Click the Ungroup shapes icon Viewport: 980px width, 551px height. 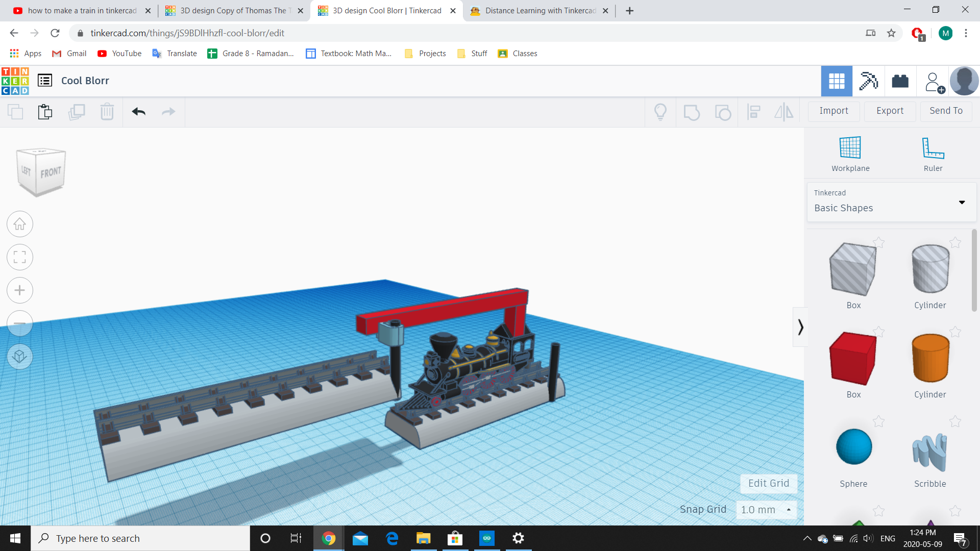pyautogui.click(x=723, y=112)
